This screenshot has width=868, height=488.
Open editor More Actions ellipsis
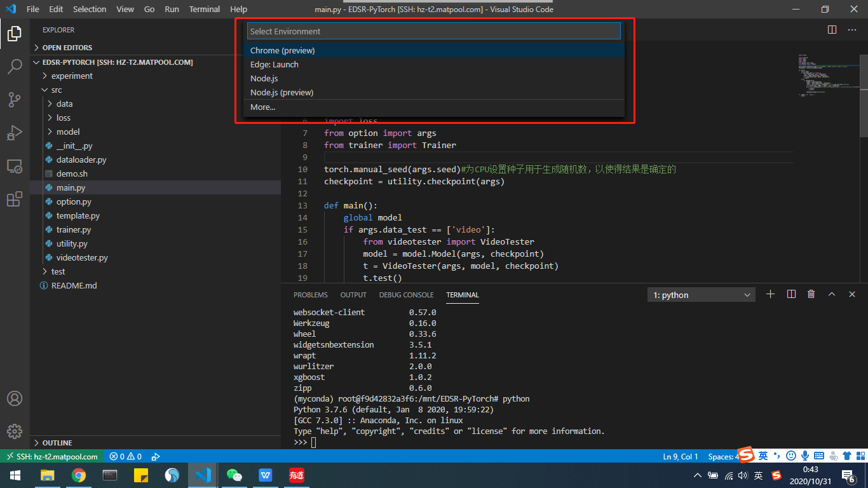point(852,30)
